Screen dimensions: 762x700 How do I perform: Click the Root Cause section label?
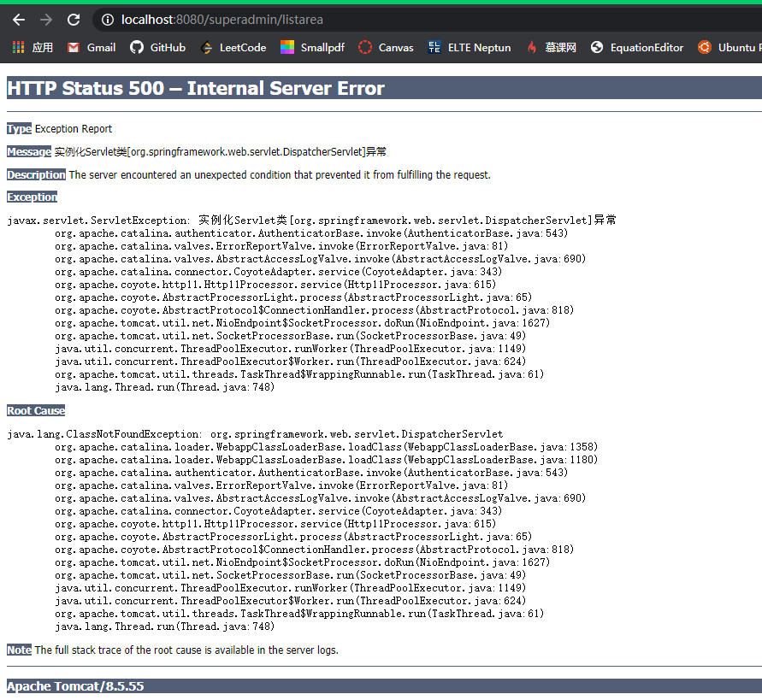(x=36, y=410)
